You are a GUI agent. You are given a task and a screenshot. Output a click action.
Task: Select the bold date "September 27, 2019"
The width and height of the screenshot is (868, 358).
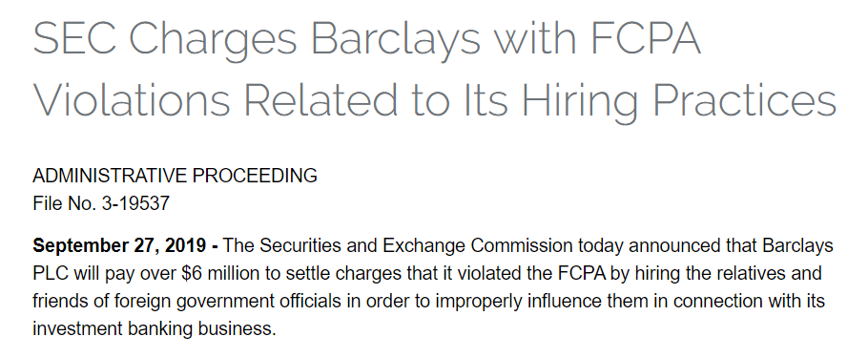[x=120, y=245]
